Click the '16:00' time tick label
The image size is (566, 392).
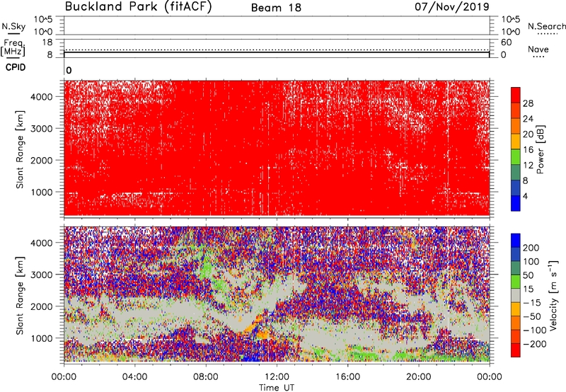point(347,377)
